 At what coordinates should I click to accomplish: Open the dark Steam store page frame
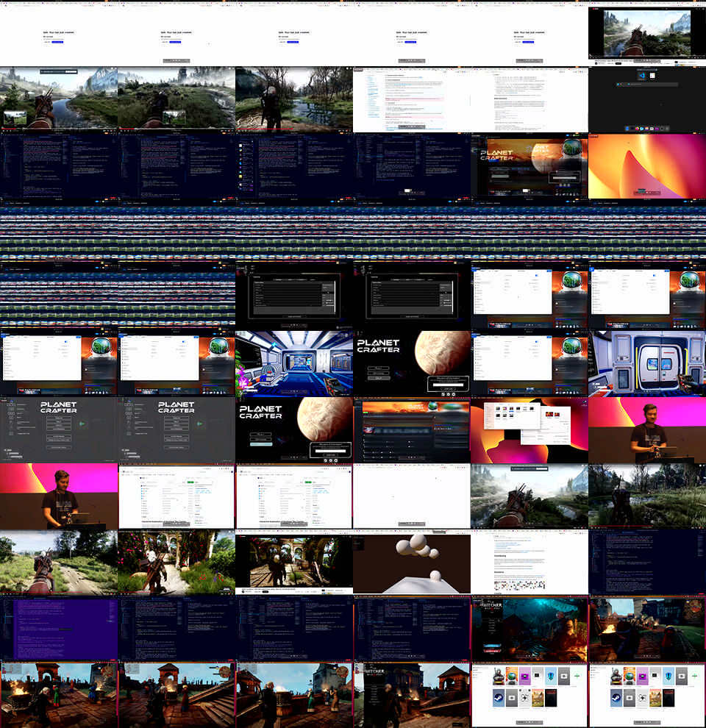412,430
